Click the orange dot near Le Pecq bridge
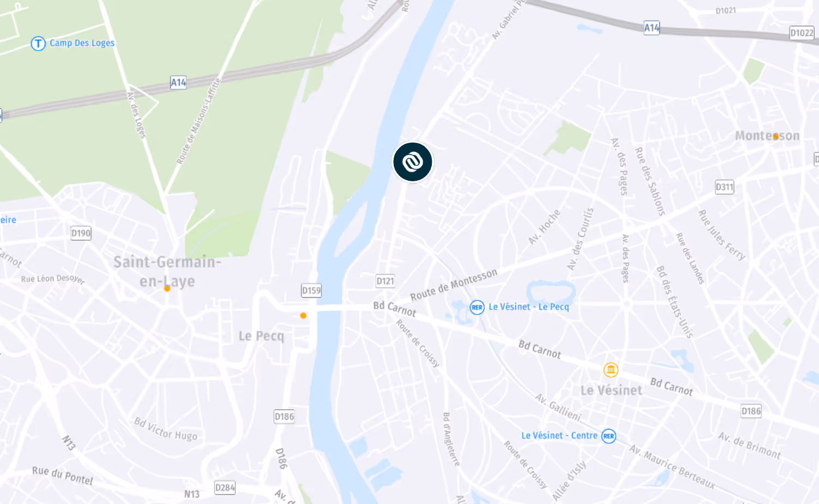Image resolution: width=819 pixels, height=504 pixels. (x=303, y=316)
